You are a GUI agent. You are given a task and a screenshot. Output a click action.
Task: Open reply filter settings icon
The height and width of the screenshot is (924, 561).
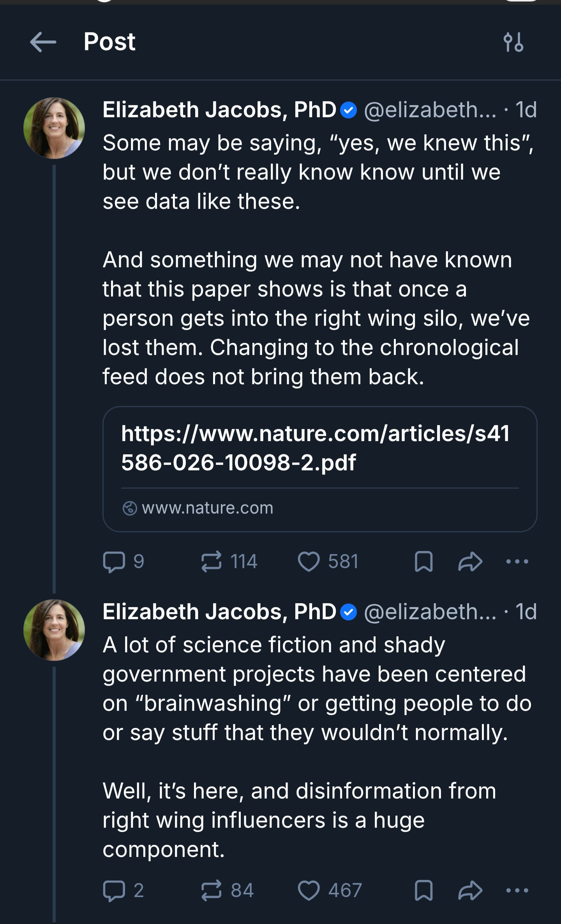pos(513,42)
